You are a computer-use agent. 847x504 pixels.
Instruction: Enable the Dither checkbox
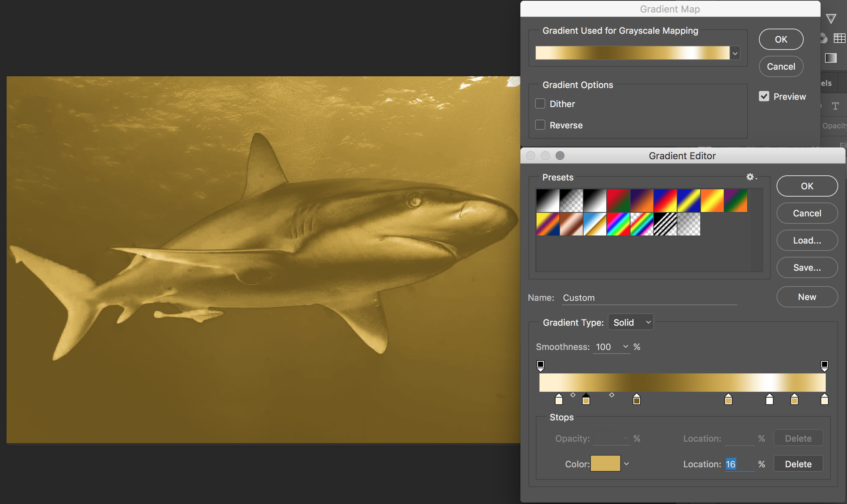540,104
